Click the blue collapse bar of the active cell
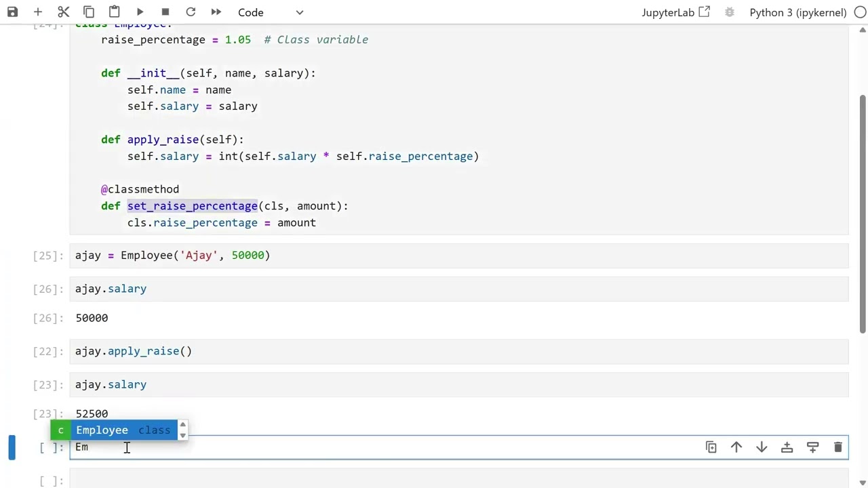The height and width of the screenshot is (488, 868). (x=12, y=447)
